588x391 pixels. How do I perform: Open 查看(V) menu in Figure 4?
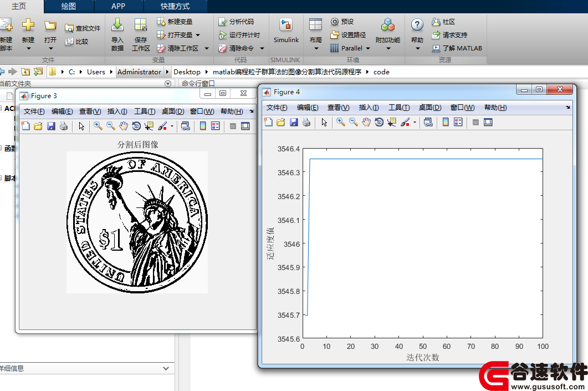pyautogui.click(x=338, y=108)
